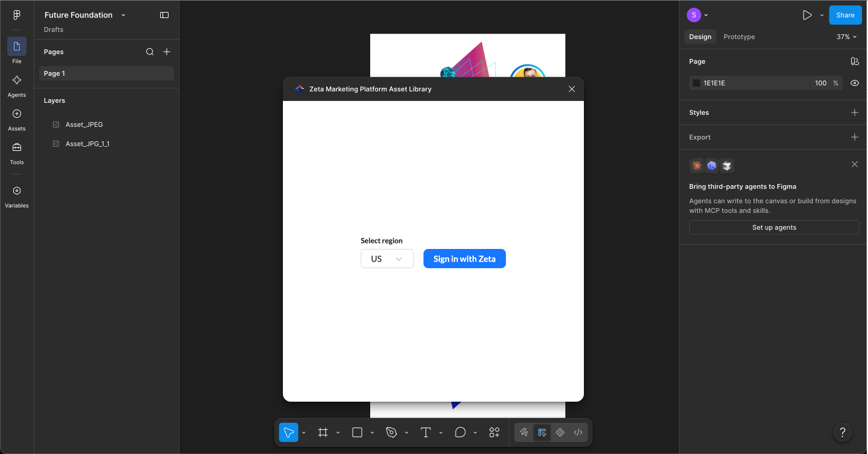The image size is (868, 454).
Task: Click the Sign in with Zeta button
Action: pyautogui.click(x=465, y=259)
